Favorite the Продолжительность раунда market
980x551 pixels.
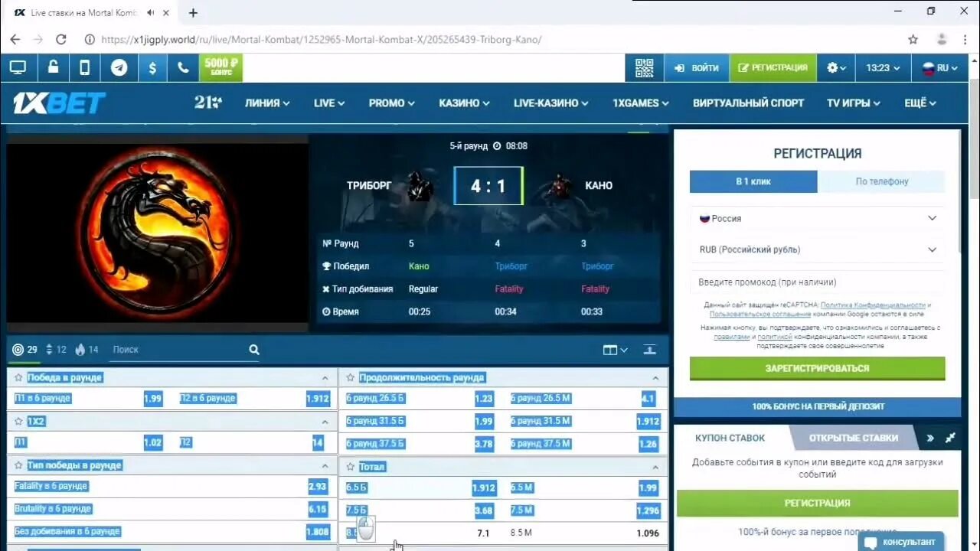(350, 377)
